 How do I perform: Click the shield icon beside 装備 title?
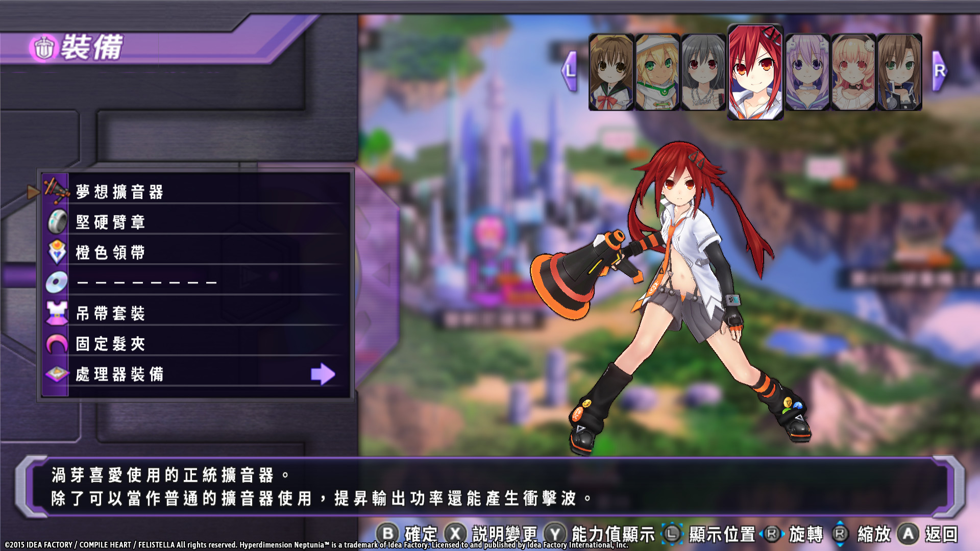[x=44, y=48]
